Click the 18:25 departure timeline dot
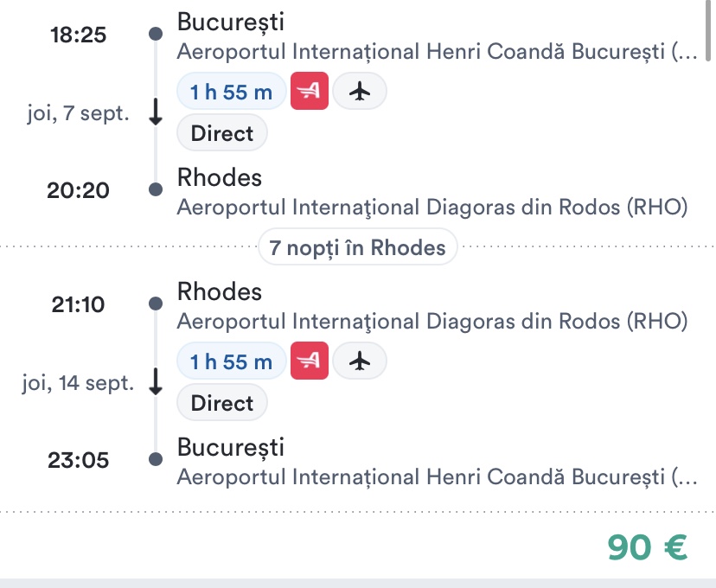Screen dimensions: 716x588 (156, 34)
